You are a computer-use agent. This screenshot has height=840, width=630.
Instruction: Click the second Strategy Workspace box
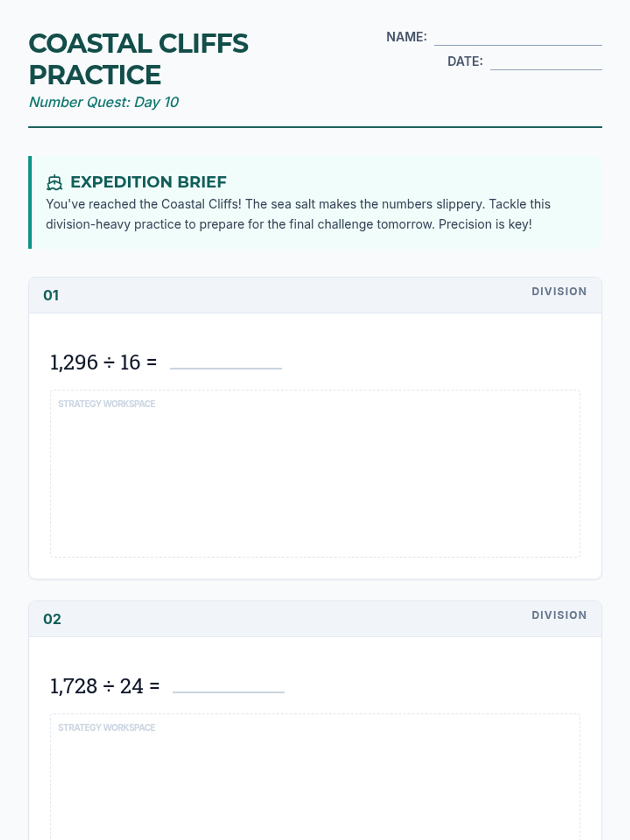[x=315, y=777]
